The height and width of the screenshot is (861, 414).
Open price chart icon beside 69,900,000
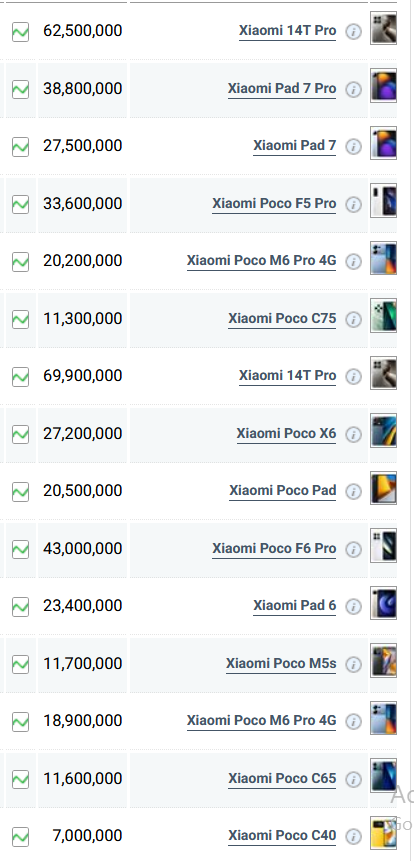pyautogui.click(x=20, y=377)
